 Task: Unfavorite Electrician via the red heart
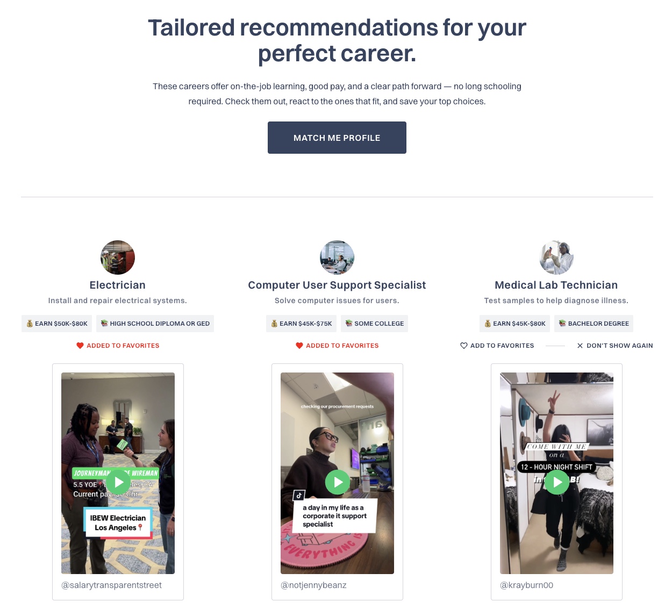(80, 346)
